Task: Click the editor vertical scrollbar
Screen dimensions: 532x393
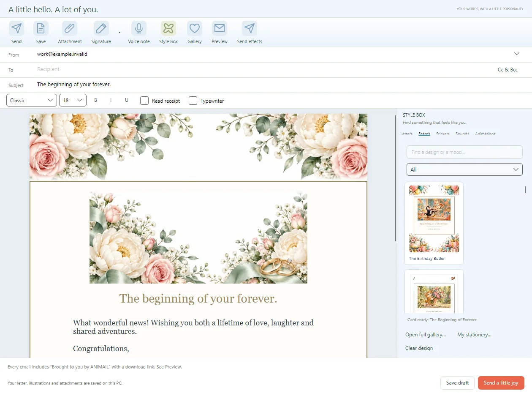Action: [396, 178]
